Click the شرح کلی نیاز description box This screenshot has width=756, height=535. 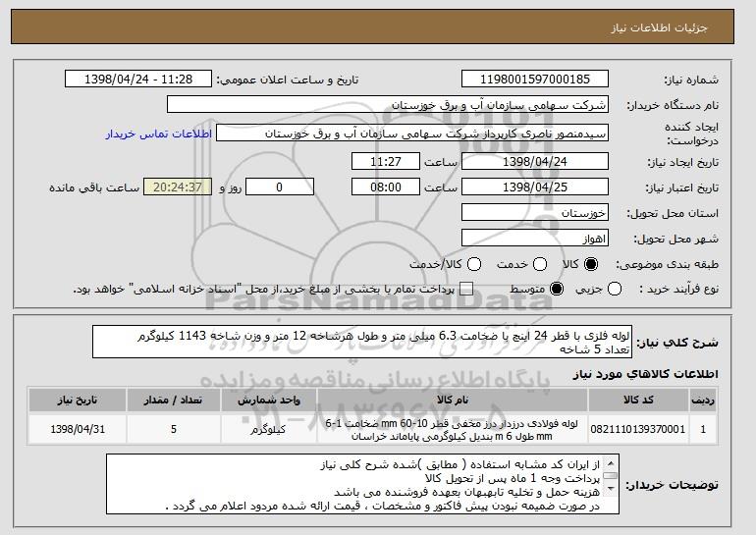click(x=362, y=342)
